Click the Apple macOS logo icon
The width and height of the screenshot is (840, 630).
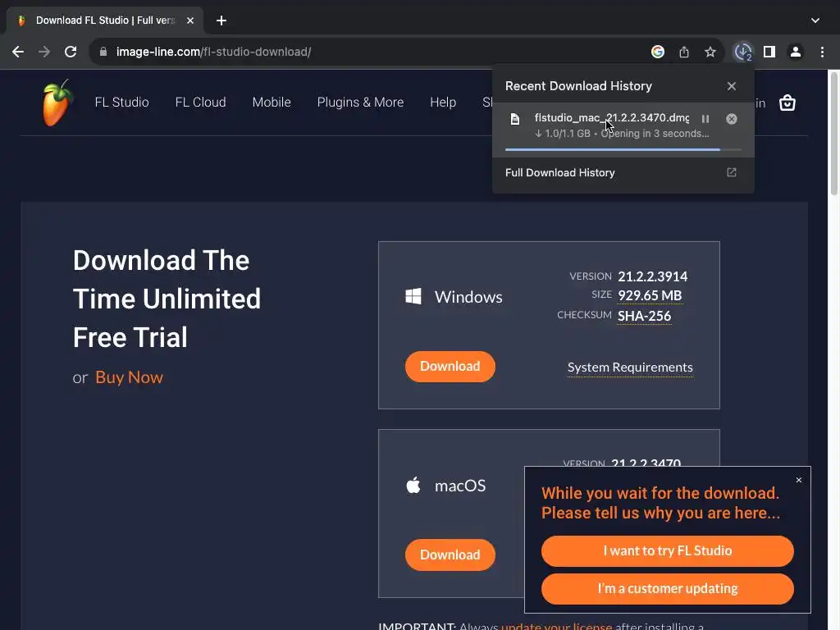click(x=413, y=486)
